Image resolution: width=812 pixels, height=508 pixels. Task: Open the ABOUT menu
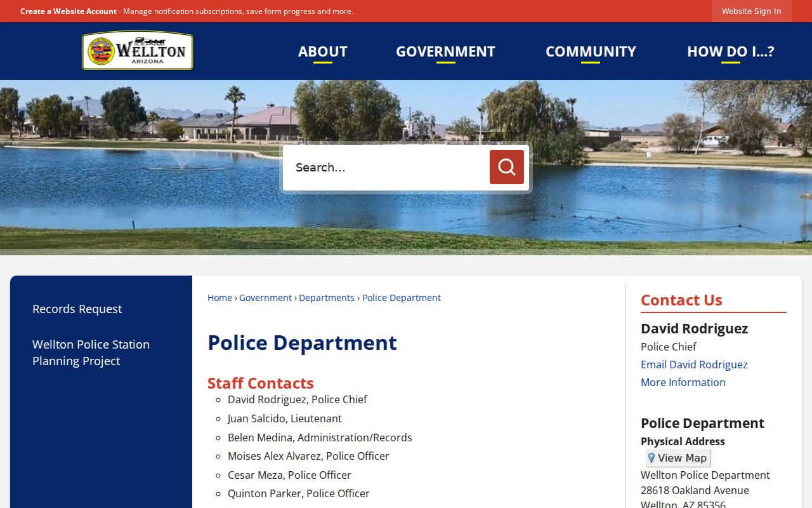click(323, 51)
